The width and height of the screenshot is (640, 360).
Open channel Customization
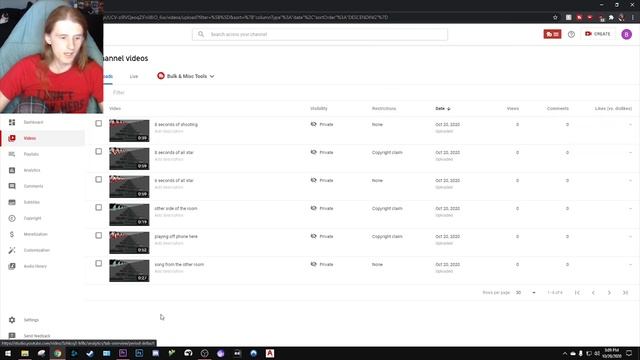click(x=36, y=250)
